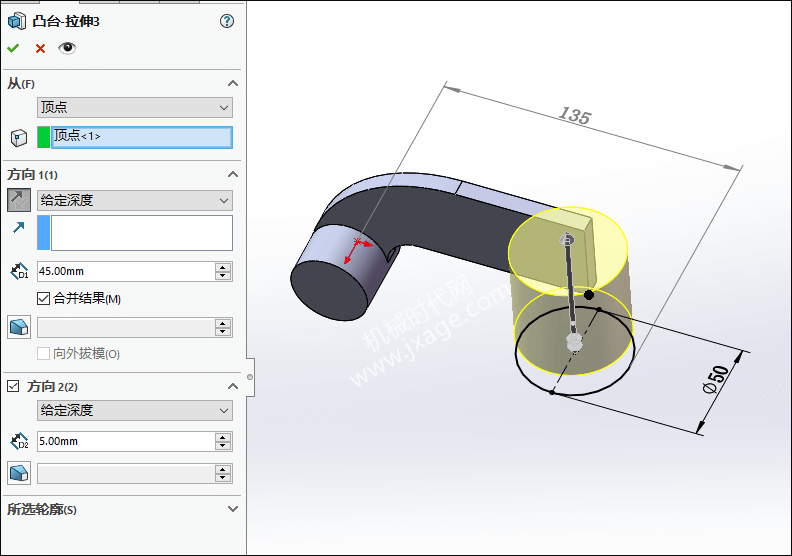The height and width of the screenshot is (556, 792).
Task: Click the Boss-Extrude feature icon
Action: [x=17, y=21]
